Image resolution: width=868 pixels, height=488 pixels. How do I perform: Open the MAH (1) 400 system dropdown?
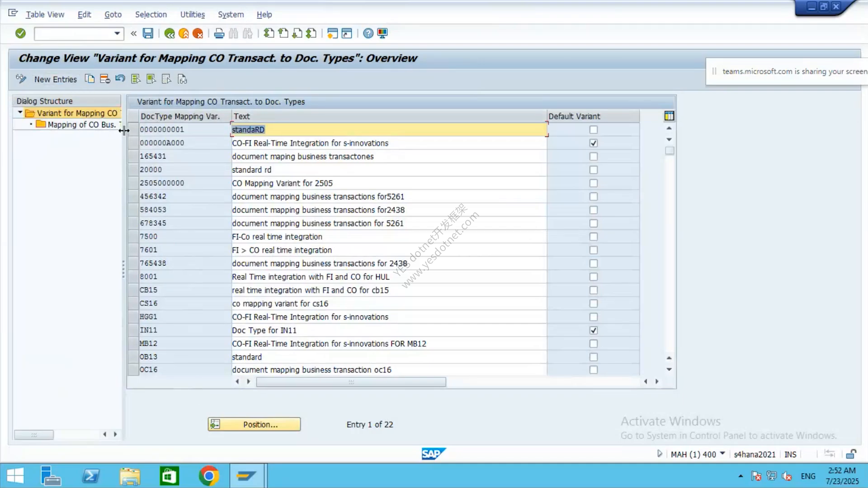(x=722, y=453)
